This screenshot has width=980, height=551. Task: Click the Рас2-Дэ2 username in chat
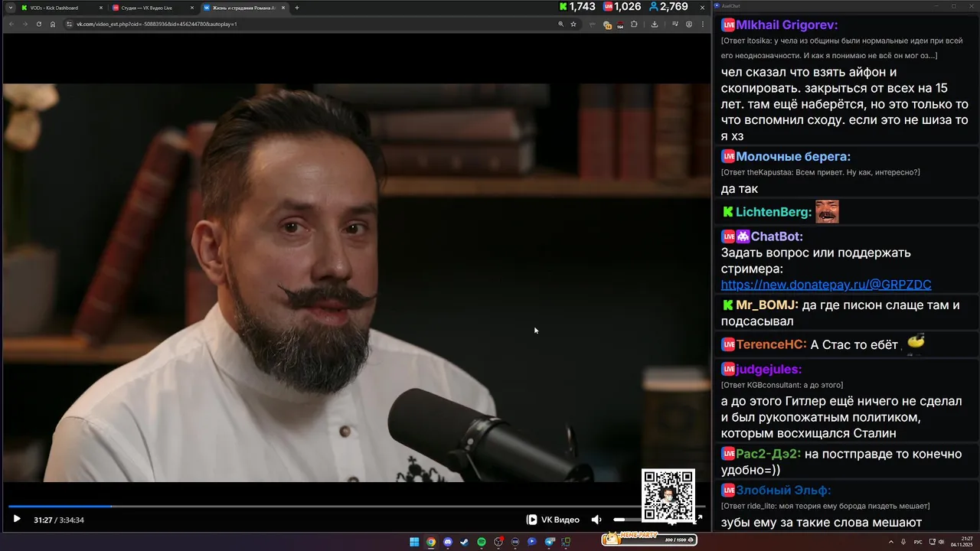[769, 454]
